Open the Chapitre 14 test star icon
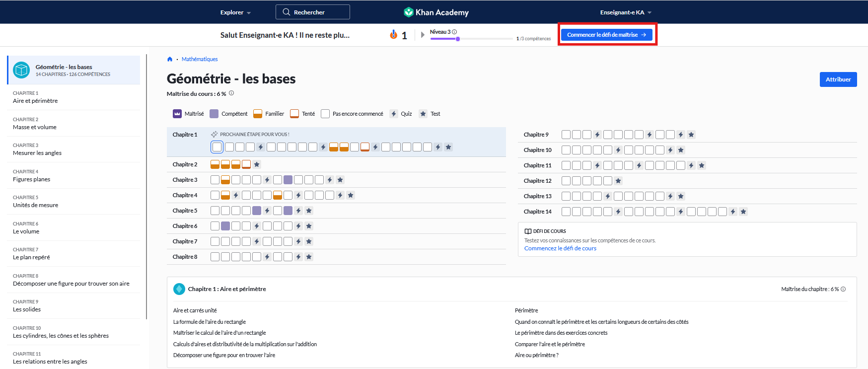 tap(743, 212)
